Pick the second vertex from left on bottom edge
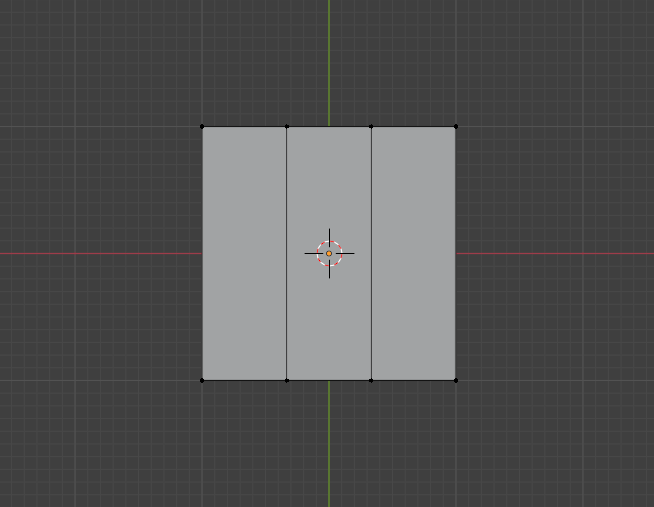 (x=287, y=380)
